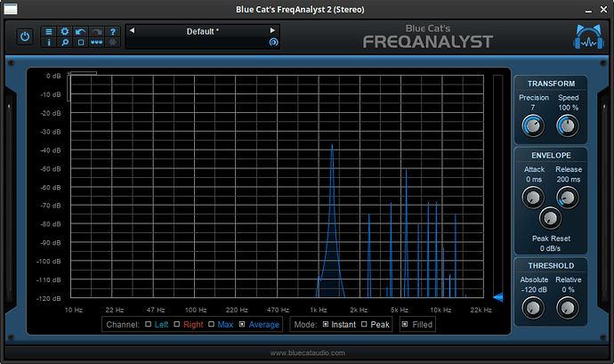Toggle the plugin power bypass button
The image size is (614, 364).
click(x=24, y=36)
